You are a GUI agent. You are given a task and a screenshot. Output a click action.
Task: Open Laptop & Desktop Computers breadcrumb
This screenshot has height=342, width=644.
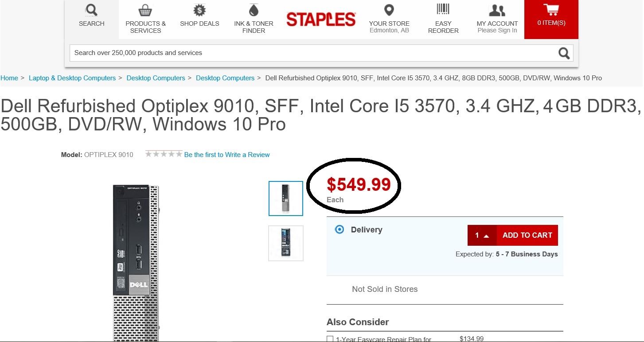72,78
